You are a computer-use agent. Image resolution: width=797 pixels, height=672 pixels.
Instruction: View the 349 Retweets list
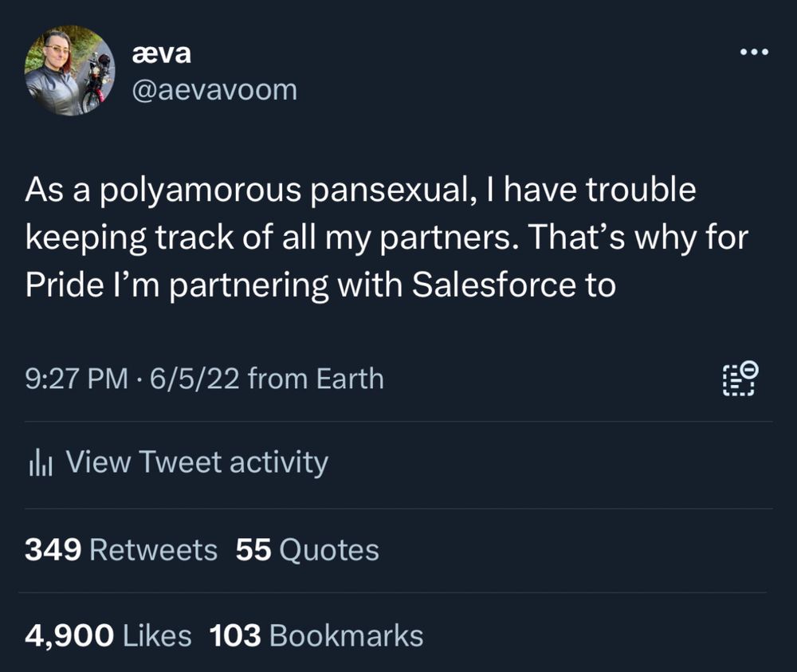click(x=120, y=549)
